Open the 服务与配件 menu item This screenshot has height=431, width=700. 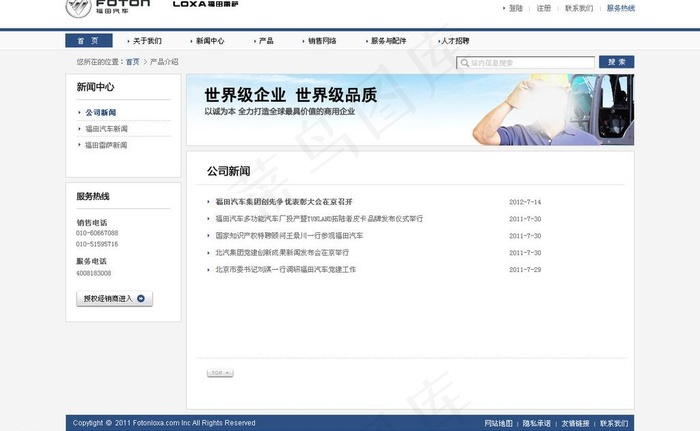(388, 41)
